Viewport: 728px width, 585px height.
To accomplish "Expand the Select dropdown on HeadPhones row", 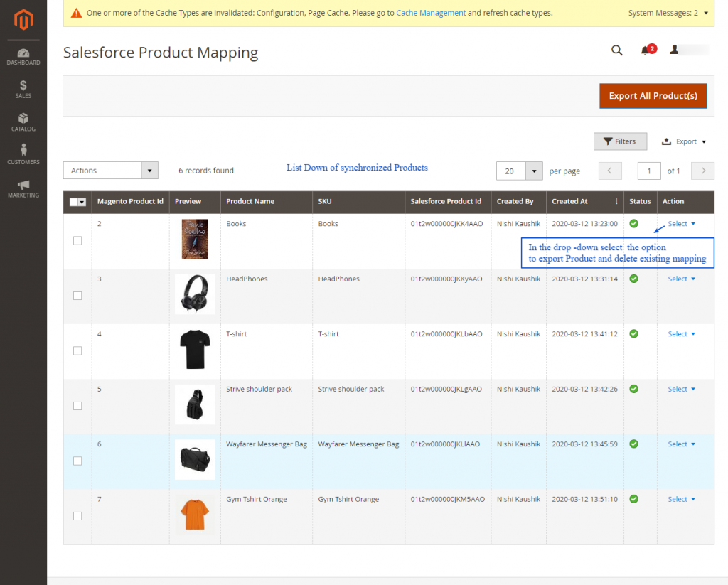I will coord(681,279).
